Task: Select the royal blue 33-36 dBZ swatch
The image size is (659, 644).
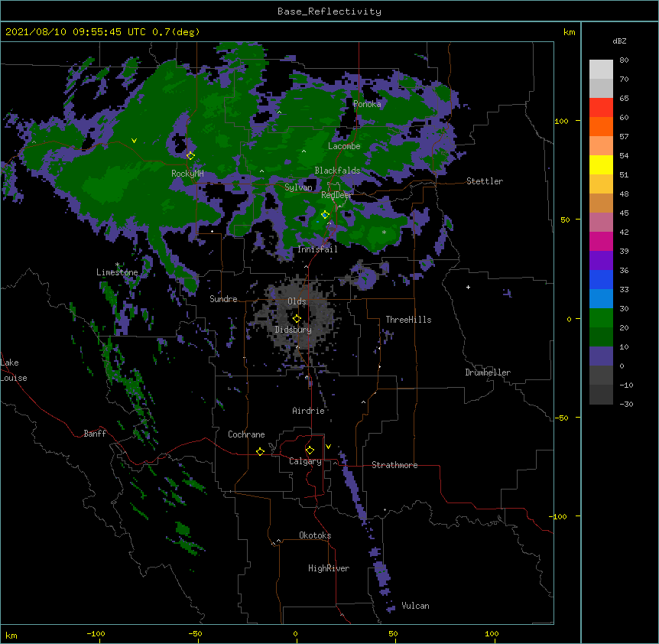Action: [601, 279]
